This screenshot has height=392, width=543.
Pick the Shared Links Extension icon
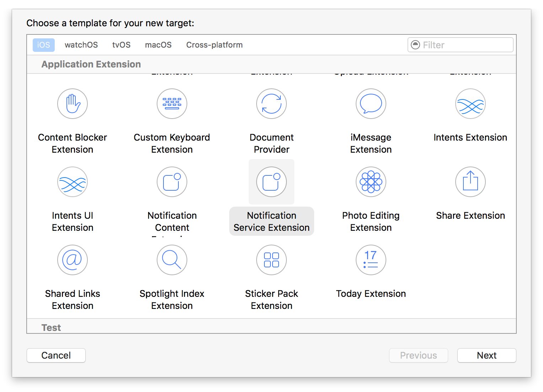(x=72, y=260)
